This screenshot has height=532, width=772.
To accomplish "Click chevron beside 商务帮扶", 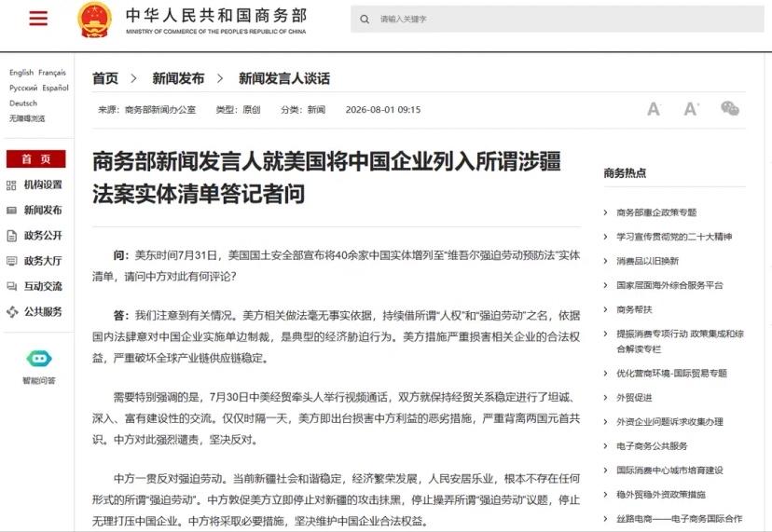I will [606, 309].
